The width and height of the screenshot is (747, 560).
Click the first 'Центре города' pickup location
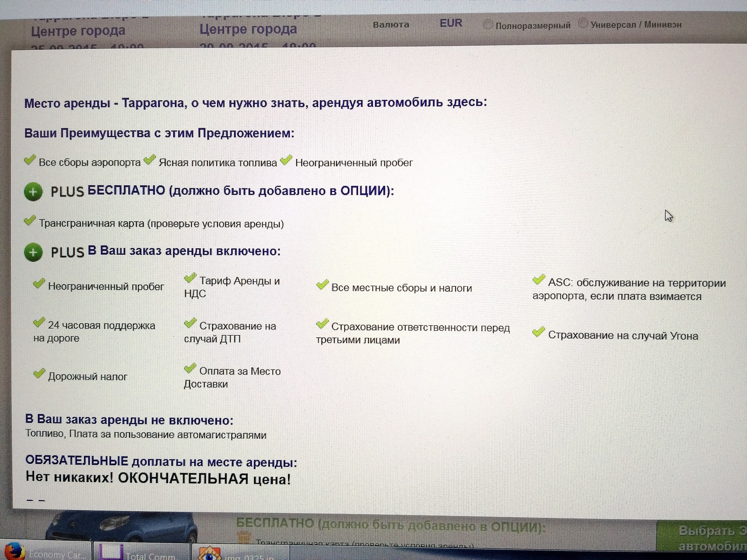78,31
